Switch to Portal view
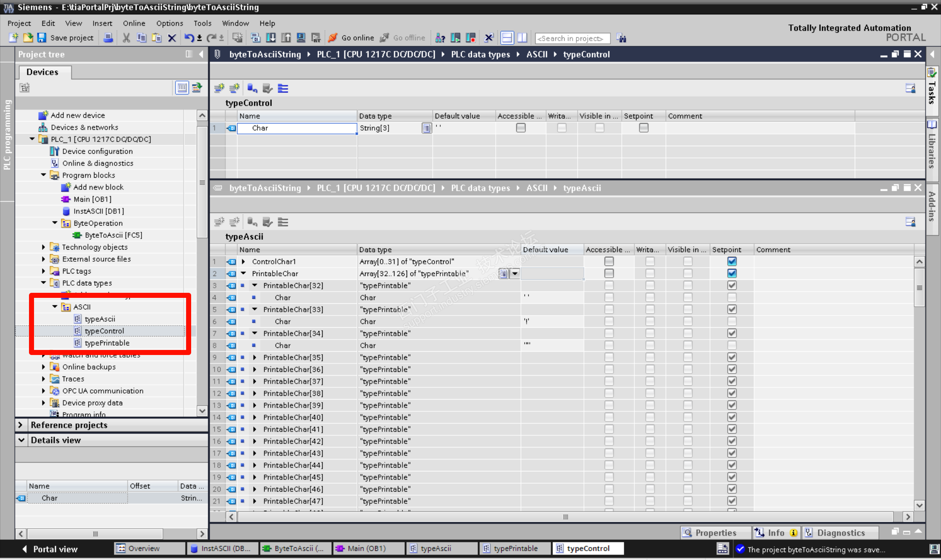The width and height of the screenshot is (941, 560). [50, 549]
